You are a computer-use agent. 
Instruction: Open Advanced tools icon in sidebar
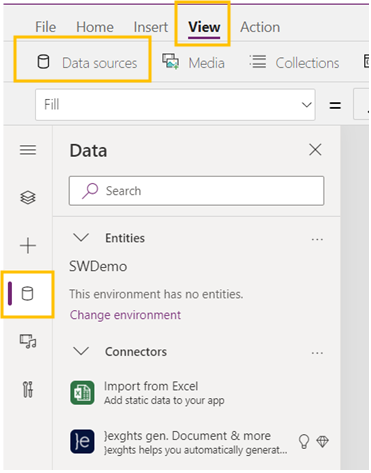(x=28, y=389)
